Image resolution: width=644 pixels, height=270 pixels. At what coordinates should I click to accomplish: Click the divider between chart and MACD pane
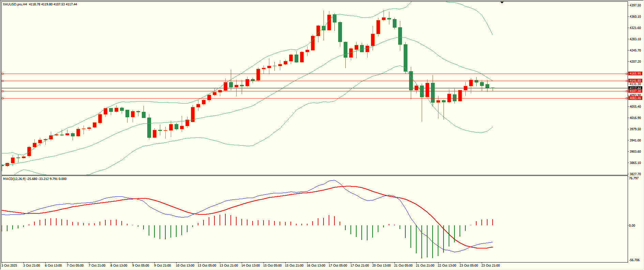pyautogui.click(x=314, y=176)
